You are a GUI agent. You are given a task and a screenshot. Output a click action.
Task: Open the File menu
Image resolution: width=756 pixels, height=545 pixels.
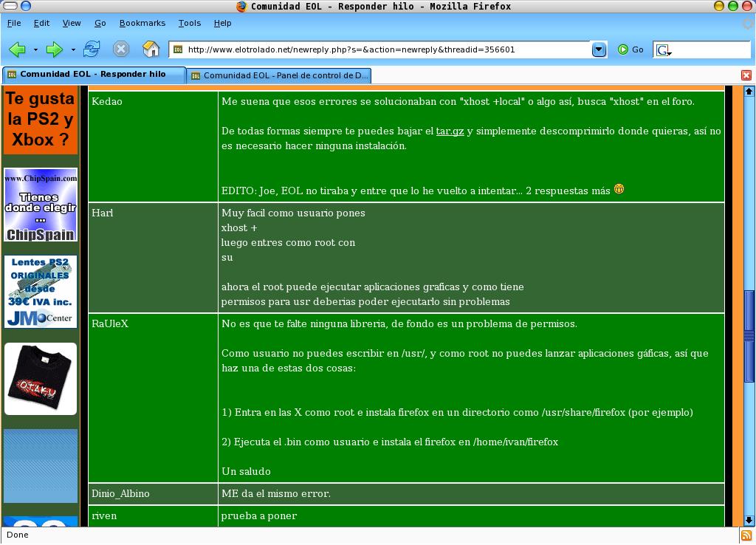click(14, 23)
